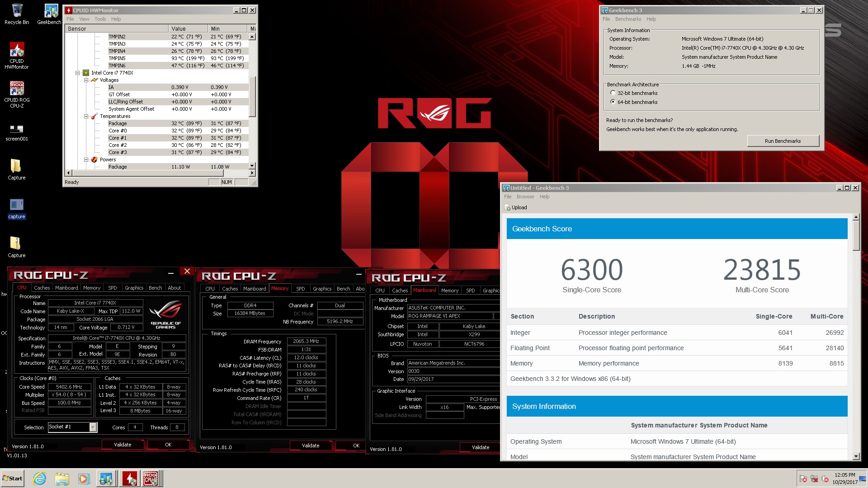868x488 pixels.
Task: Click the Geekbench Score section header
Action: click(677, 229)
